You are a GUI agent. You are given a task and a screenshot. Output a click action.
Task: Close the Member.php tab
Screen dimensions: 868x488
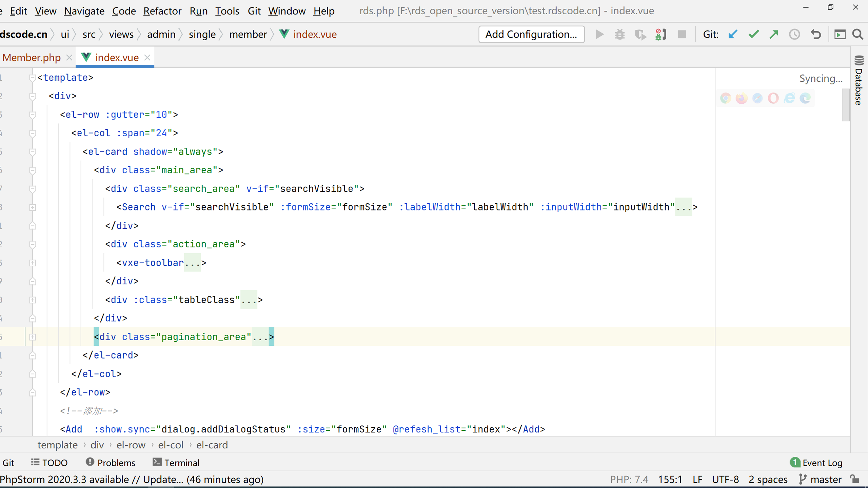click(x=69, y=58)
